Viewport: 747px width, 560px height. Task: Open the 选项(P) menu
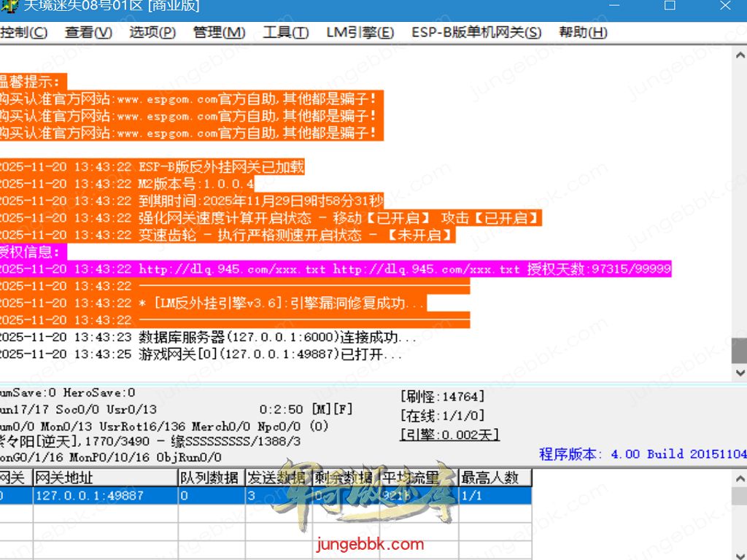(152, 32)
